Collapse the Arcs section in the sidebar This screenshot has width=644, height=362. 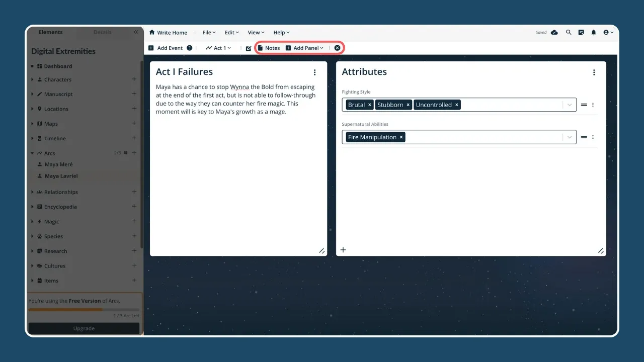click(x=33, y=153)
